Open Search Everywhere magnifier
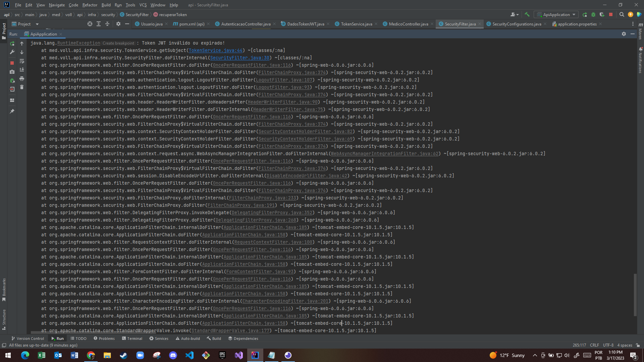Viewport: 644px width, 362px height. (622, 14)
